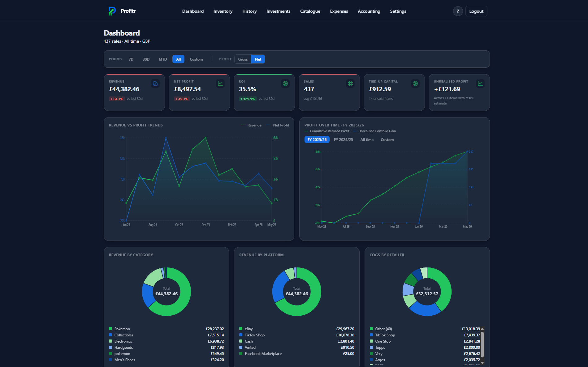Viewport: 588px width, 367px height.
Task: Toggle Cumulative Realised Profit legend
Action: [x=327, y=131]
